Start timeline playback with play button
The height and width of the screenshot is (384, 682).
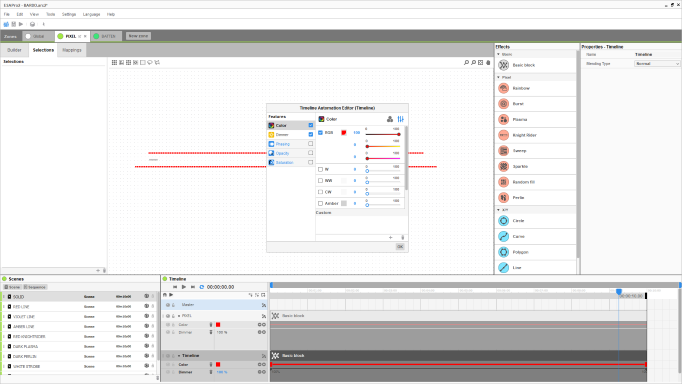(x=184, y=287)
